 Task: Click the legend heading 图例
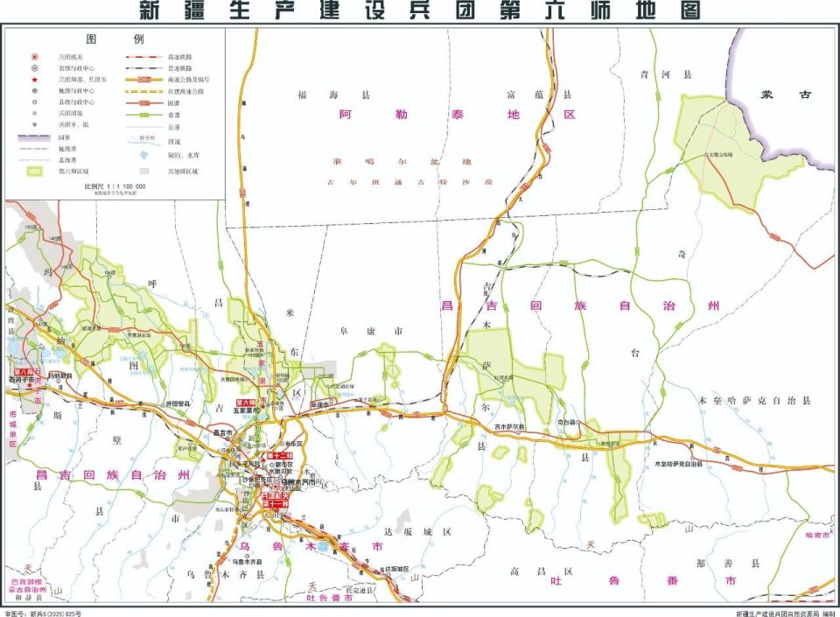click(115, 39)
